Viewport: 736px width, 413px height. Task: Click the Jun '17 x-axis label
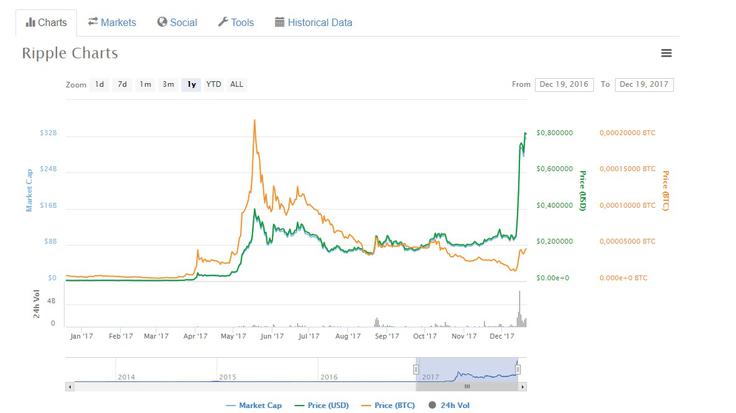coord(272,336)
